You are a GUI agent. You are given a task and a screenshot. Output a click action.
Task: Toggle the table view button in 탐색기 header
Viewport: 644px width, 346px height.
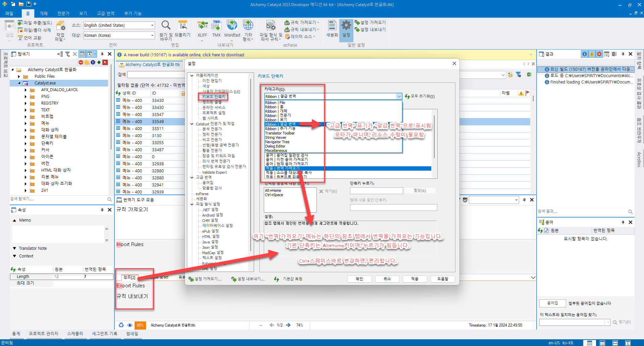point(82,54)
